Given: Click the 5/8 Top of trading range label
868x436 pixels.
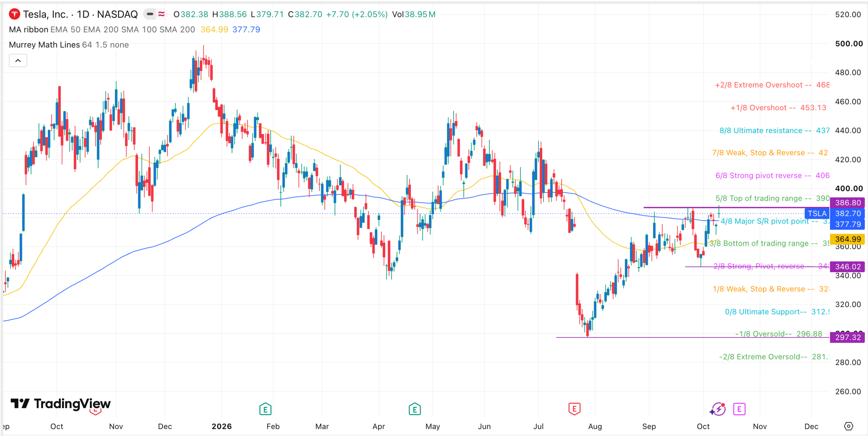Looking at the screenshot, I should [772, 198].
